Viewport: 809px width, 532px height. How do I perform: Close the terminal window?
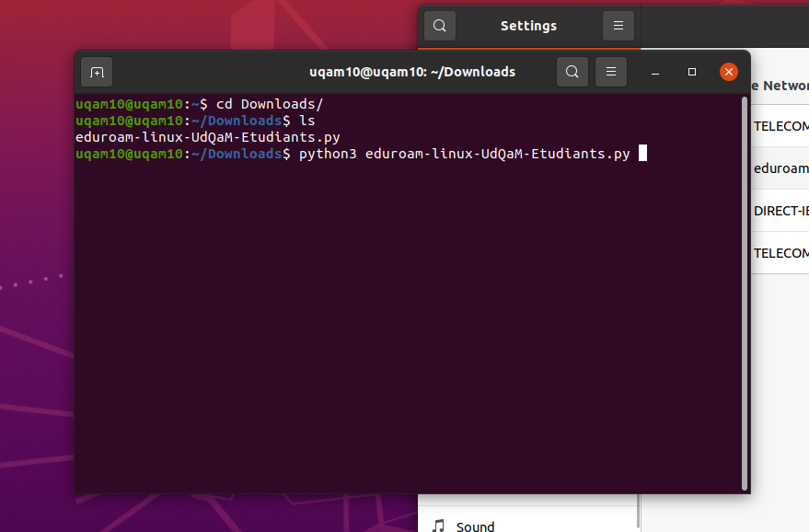tap(729, 72)
